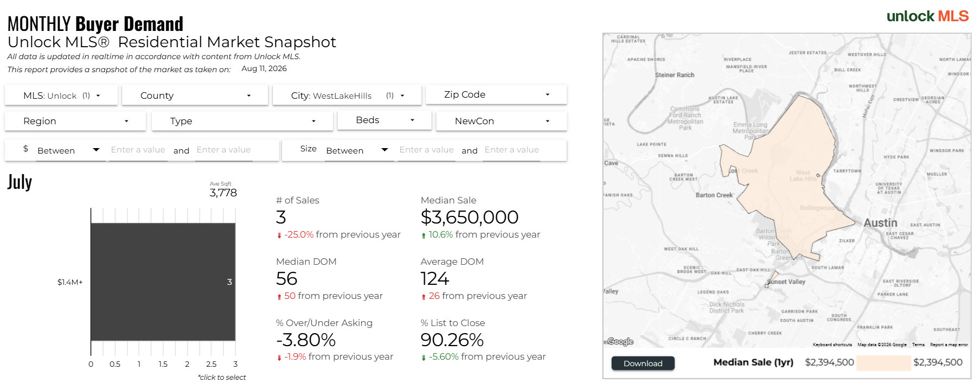Open the Keyboard shortcuts map link
This screenshot has width=980, height=389.
[832, 345]
